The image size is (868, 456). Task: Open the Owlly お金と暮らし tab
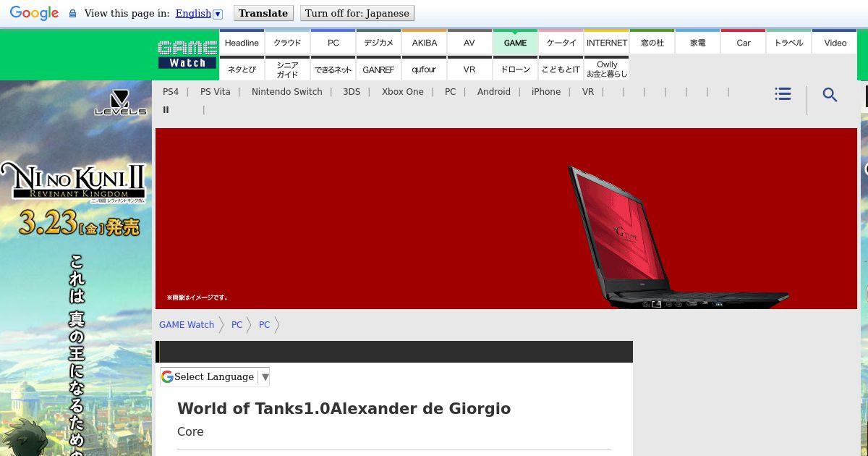(x=606, y=68)
